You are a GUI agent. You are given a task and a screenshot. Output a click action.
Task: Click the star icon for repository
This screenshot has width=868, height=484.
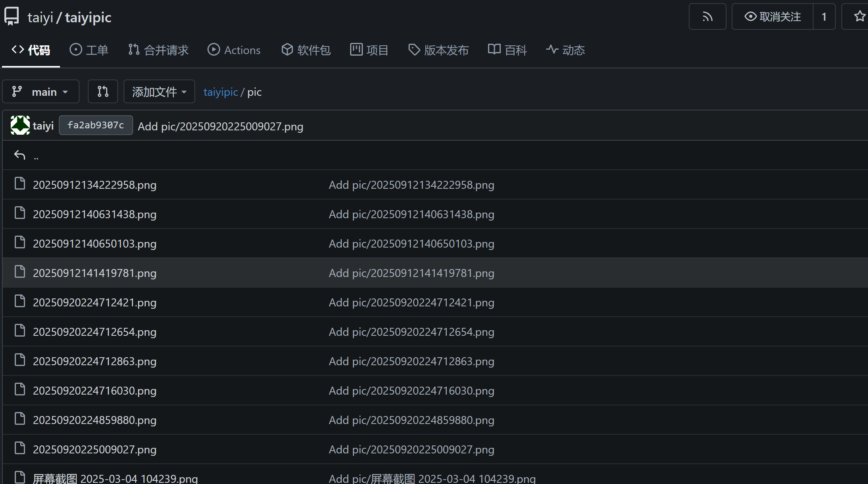point(859,17)
